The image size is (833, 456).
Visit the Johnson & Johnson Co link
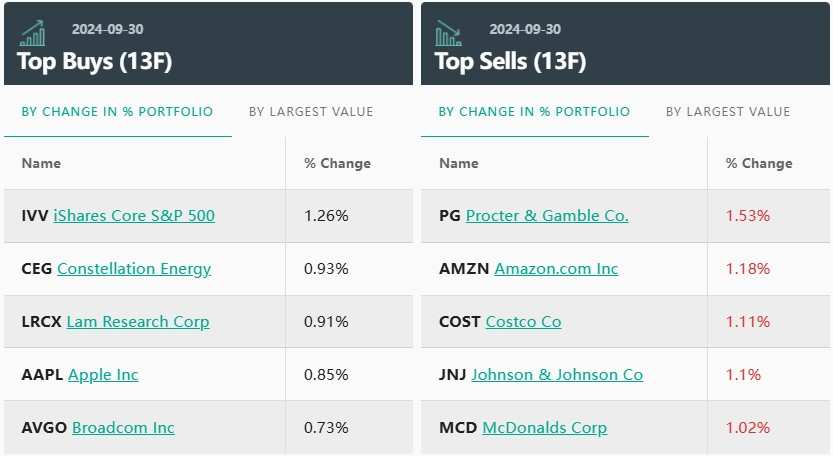click(x=557, y=375)
